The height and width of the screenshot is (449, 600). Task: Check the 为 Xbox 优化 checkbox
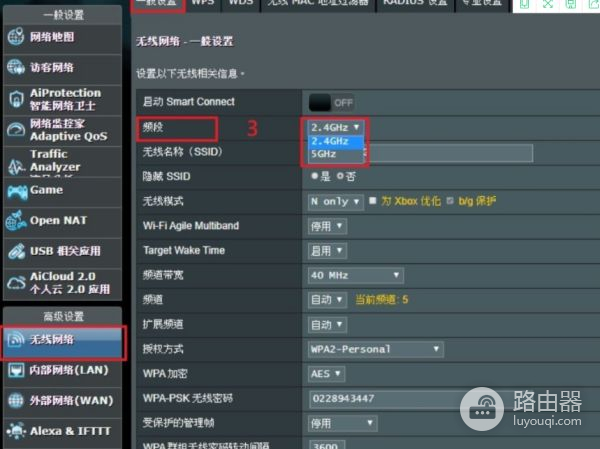372,201
